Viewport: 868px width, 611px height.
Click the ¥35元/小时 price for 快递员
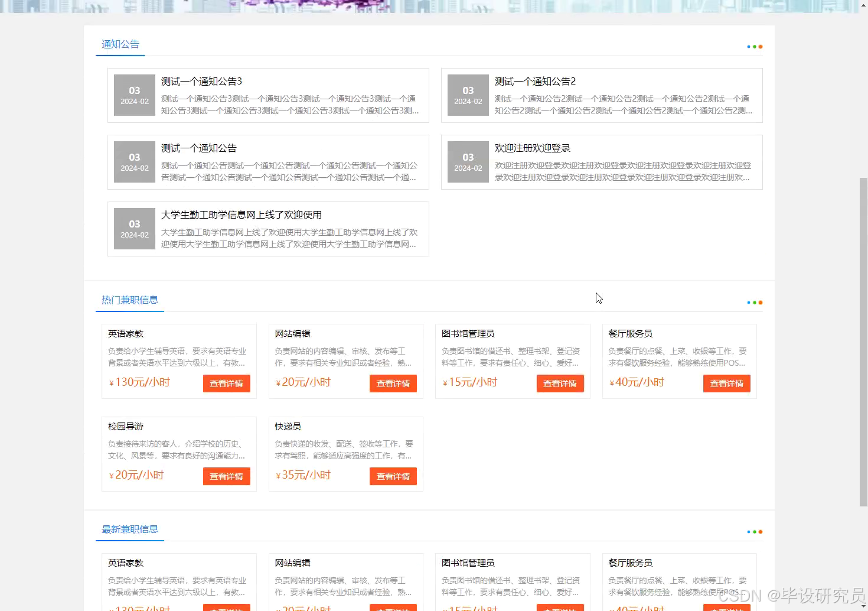pyautogui.click(x=304, y=475)
